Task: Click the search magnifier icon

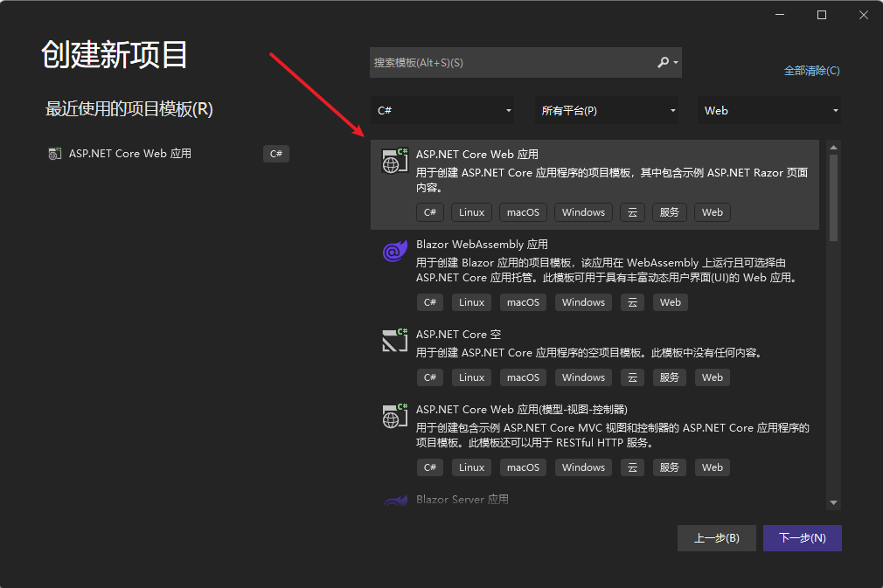Action: click(663, 62)
